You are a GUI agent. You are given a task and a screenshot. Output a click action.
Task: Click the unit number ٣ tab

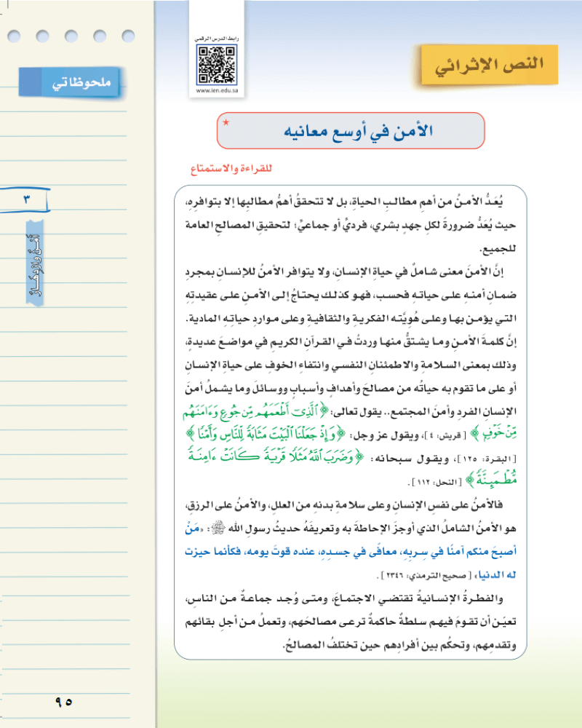(x=25, y=199)
